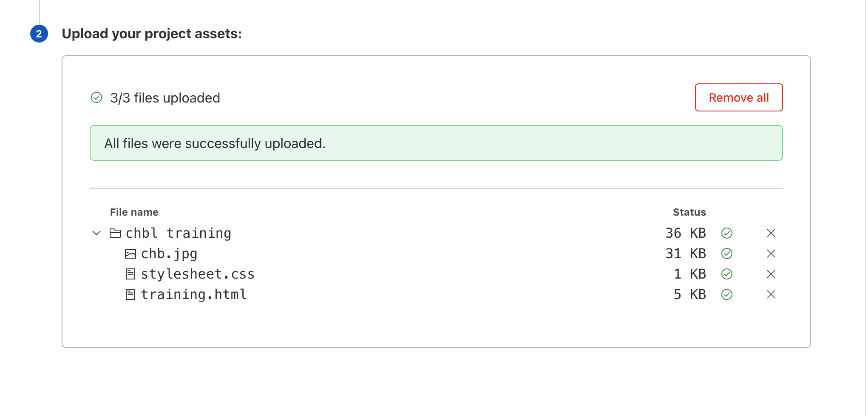
Task: Remove chb.jpg from uploads
Action: 771,254
